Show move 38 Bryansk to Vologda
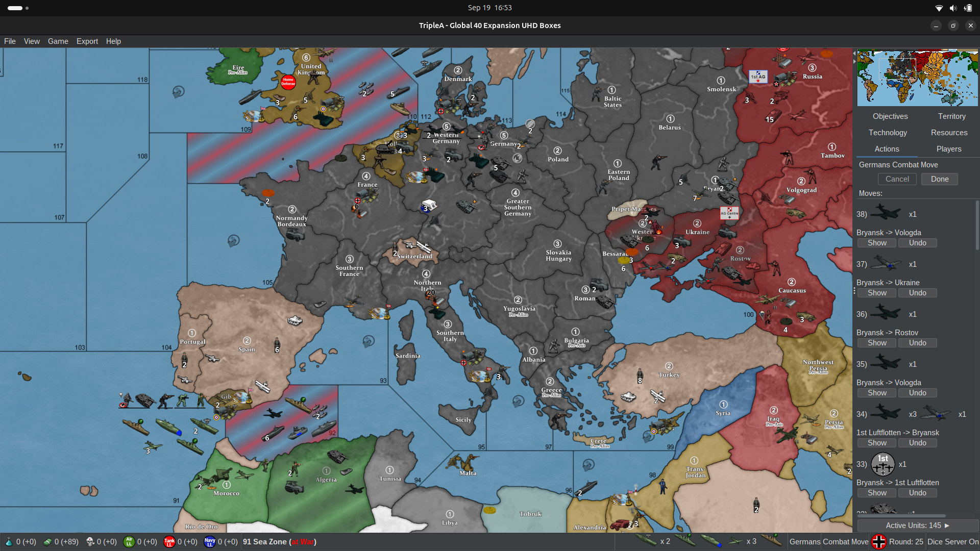980x551 pixels. (877, 243)
